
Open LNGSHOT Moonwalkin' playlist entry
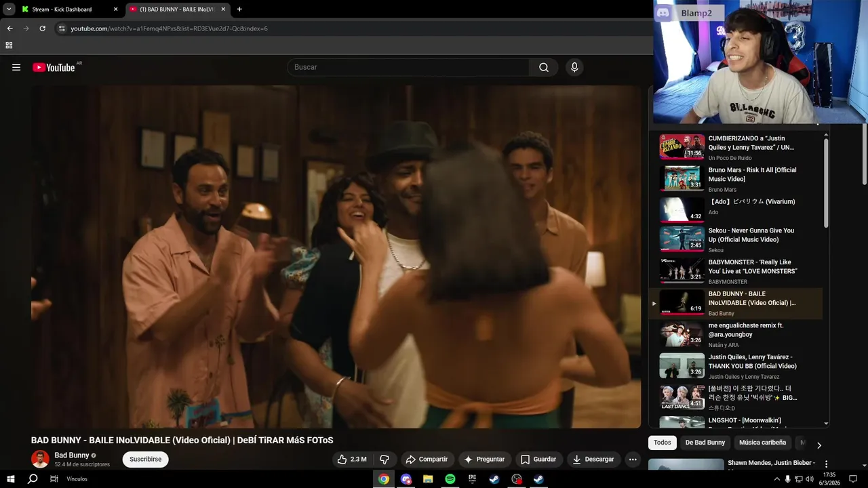pos(736,422)
